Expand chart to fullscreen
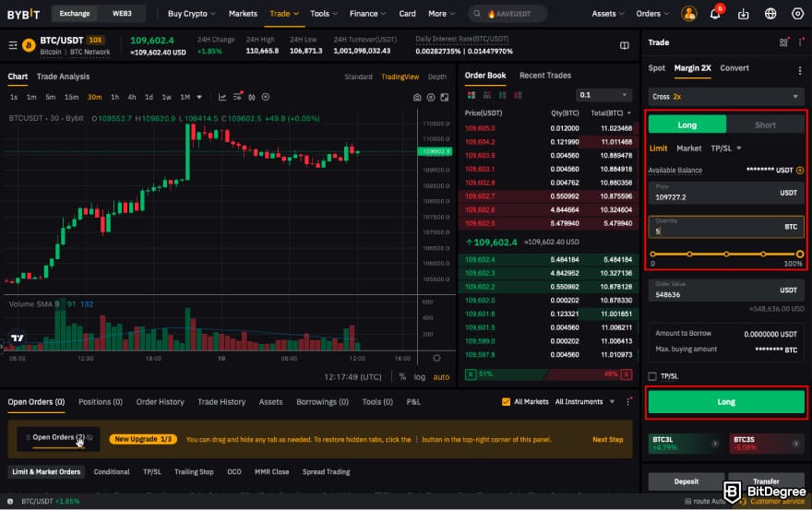This screenshot has width=812, height=510. (445, 98)
